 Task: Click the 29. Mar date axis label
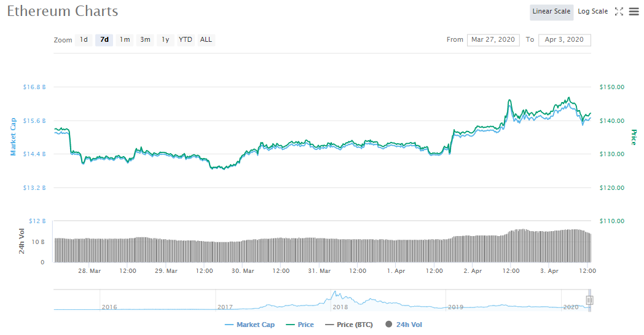pos(167,271)
